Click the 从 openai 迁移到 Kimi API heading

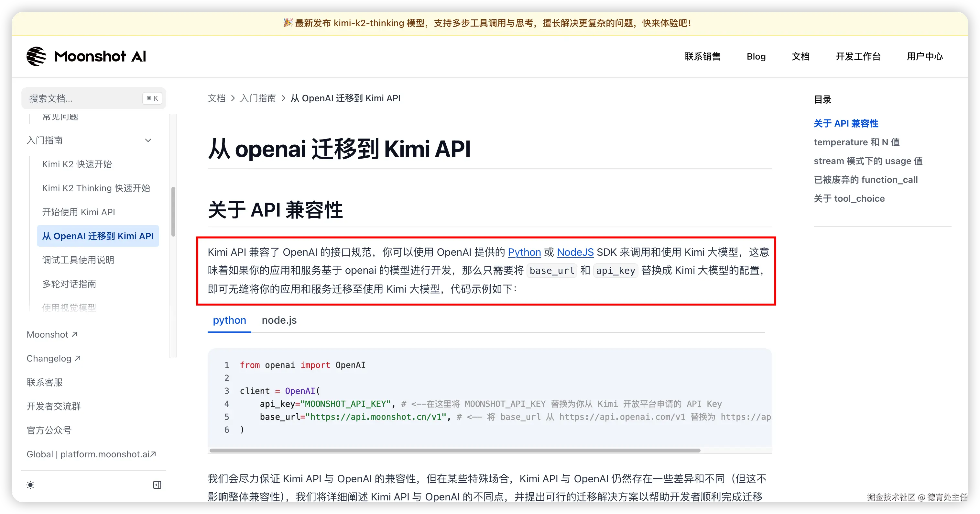pos(339,149)
